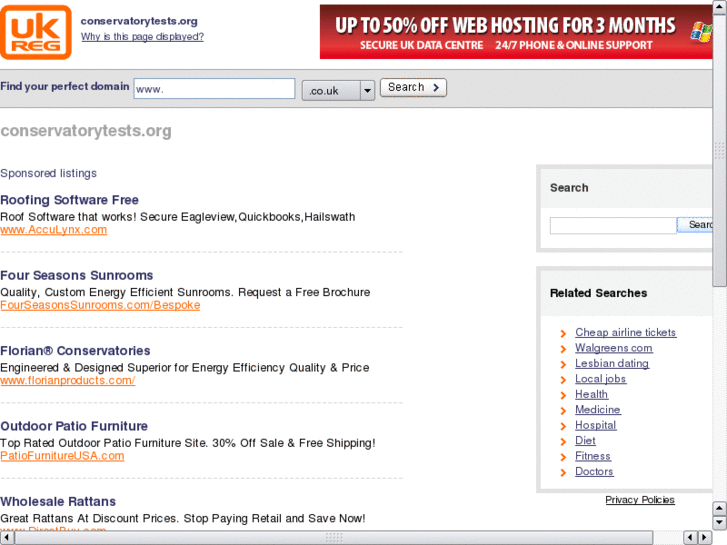Open Cheap airline tickets related search
The image size is (727, 545).
pyautogui.click(x=625, y=333)
